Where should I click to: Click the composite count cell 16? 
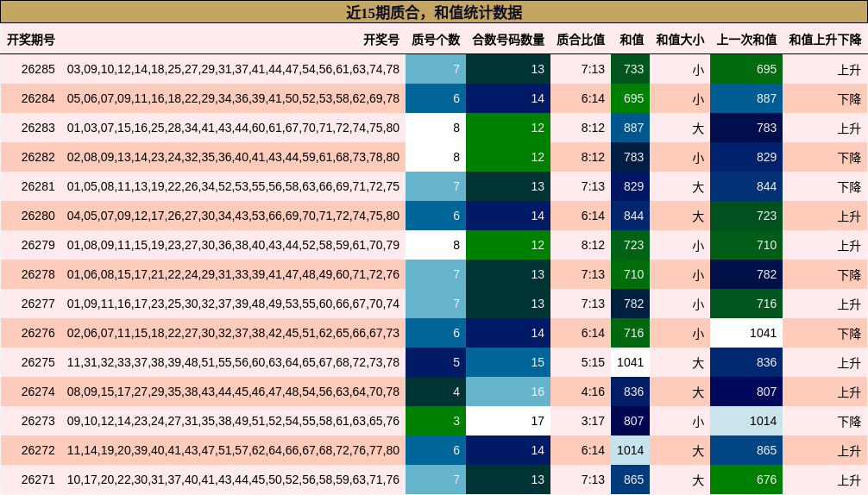[508, 392]
